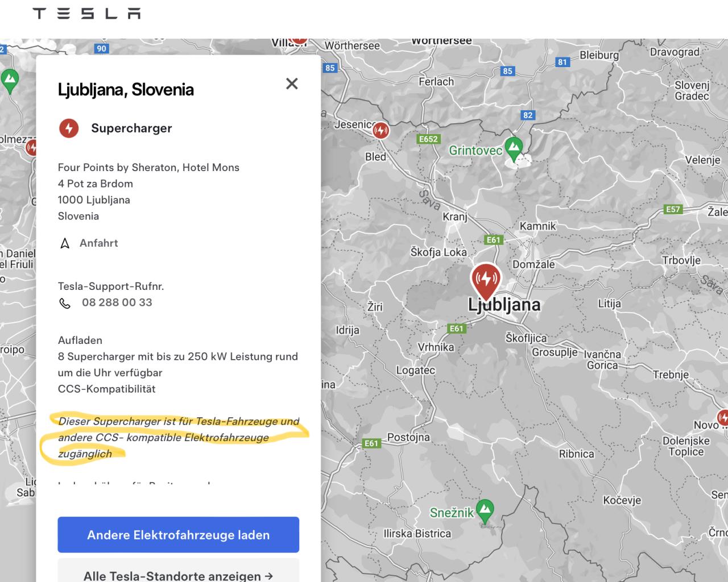Viewport: 728px width, 582px height.
Task: Click the Kranj city label
Action: coord(455,217)
